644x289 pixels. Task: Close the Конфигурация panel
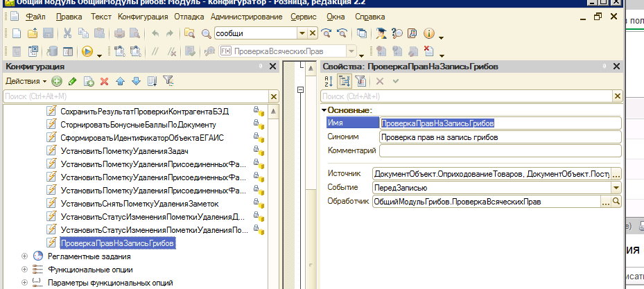pyautogui.click(x=272, y=67)
